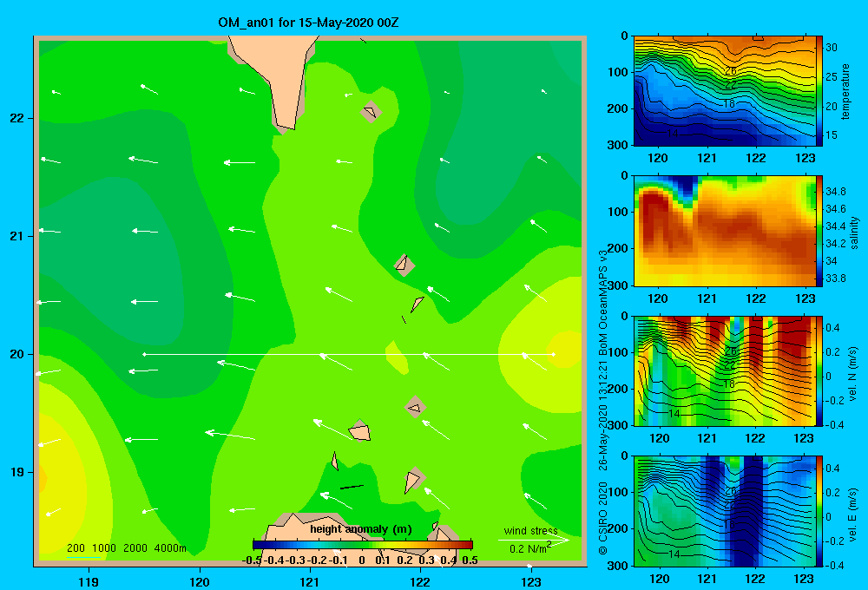Click the white transect line at latitude 20
Screen dimensions: 868x590
349,354
